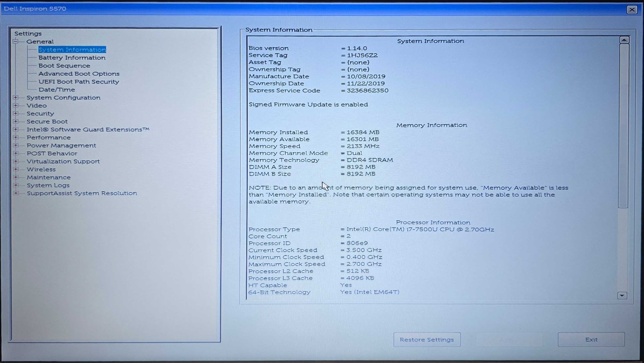This screenshot has width=644, height=363.
Task: Click the Restore Settings button
Action: point(427,340)
